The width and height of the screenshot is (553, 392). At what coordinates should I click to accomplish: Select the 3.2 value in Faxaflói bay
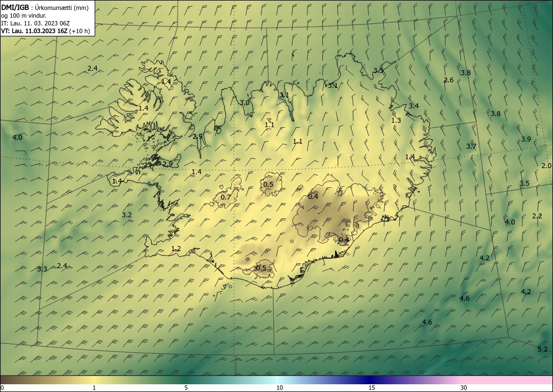[127, 215]
